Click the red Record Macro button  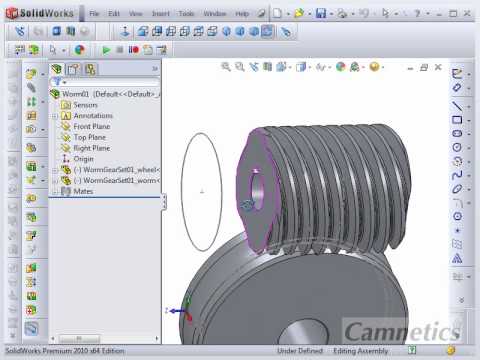134,50
